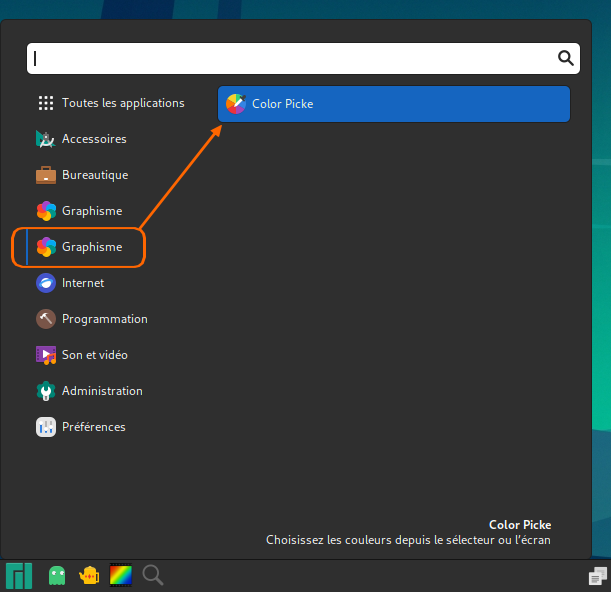Launch the Color Picke application entry
Viewport: 611px width, 592px height.
pyautogui.click(x=393, y=104)
